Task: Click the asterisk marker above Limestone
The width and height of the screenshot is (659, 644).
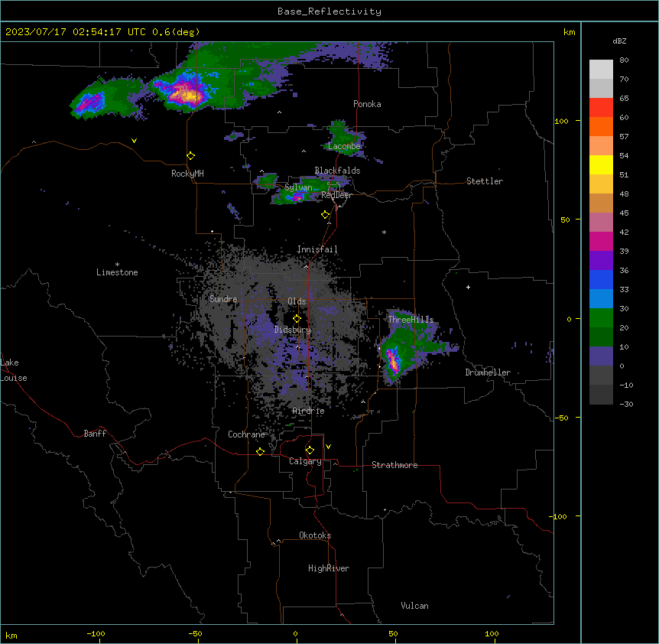Action: point(117,265)
